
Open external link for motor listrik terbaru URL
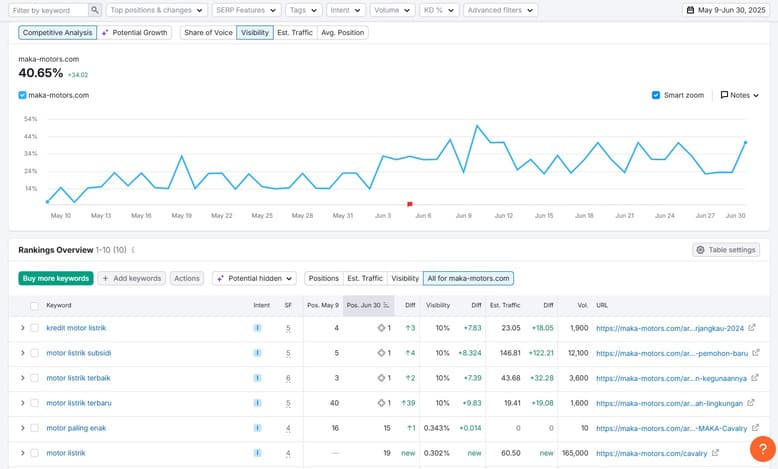751,402
